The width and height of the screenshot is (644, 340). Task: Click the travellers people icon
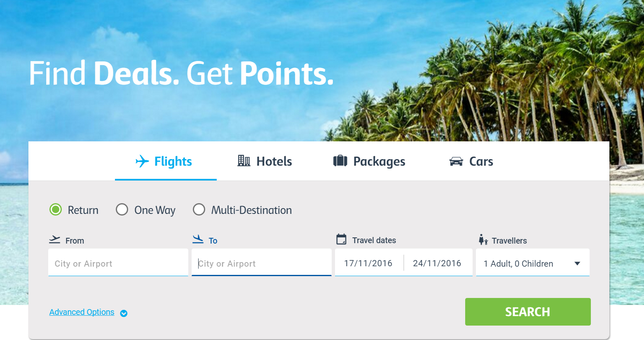tap(483, 239)
